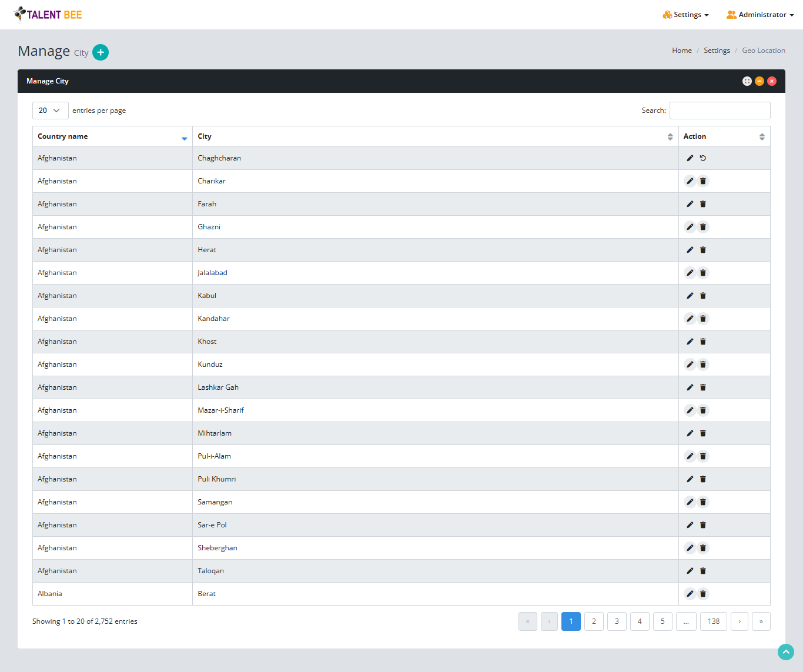Collapse the Manage City panel
Image resolution: width=803 pixels, height=672 pixels.
[x=759, y=81]
